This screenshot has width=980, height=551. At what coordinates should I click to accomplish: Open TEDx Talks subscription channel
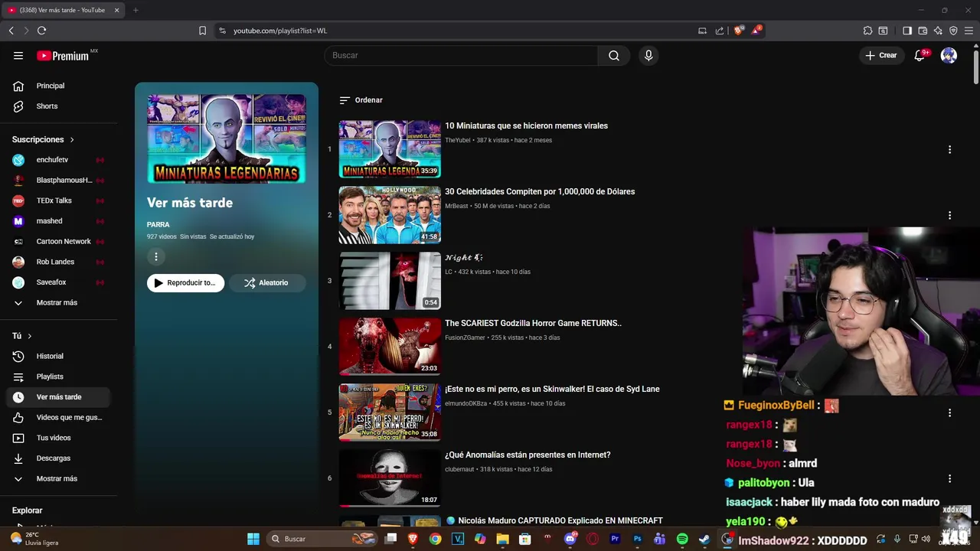(57, 201)
